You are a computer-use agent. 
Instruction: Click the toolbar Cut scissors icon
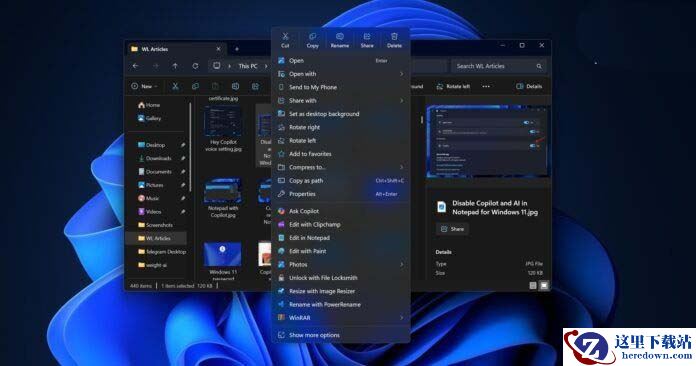pos(175,87)
